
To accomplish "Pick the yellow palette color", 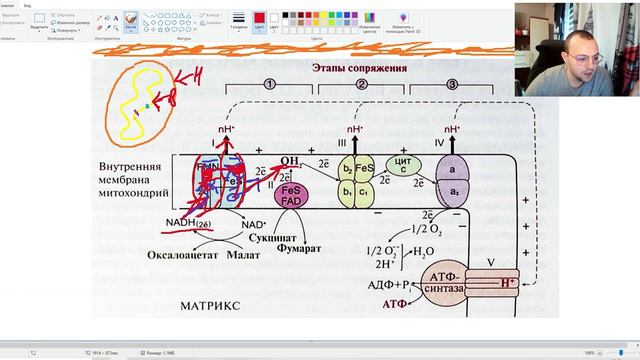I will pos(324,15).
